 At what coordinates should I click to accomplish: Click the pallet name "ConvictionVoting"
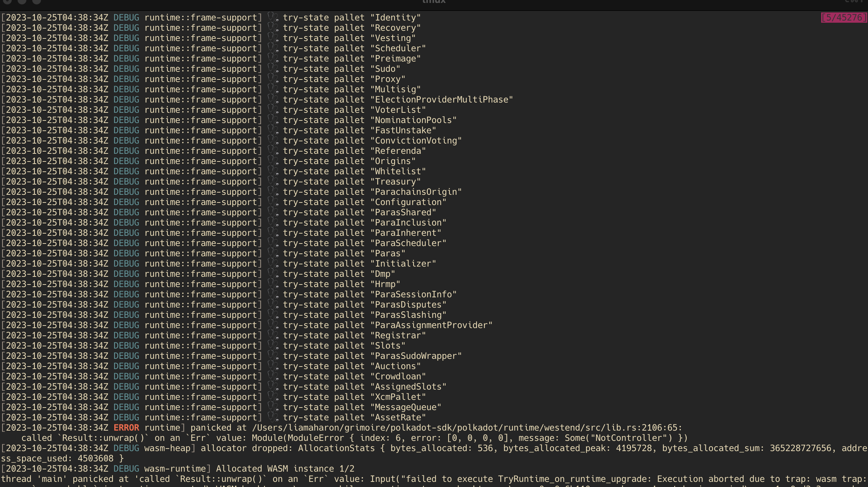pos(416,141)
